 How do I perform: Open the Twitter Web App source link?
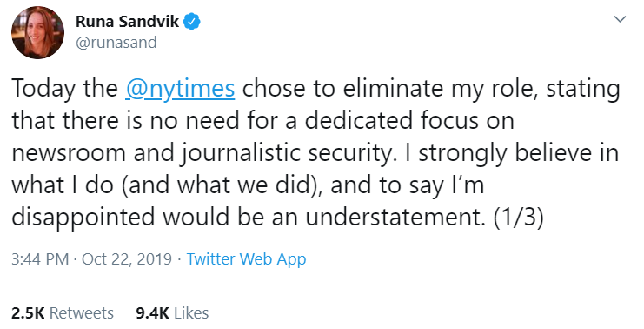(x=247, y=259)
